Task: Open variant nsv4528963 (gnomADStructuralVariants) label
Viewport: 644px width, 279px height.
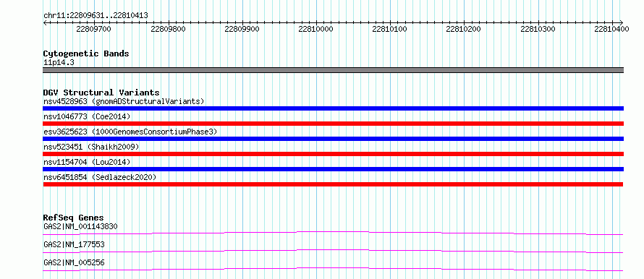Action: click(124, 101)
